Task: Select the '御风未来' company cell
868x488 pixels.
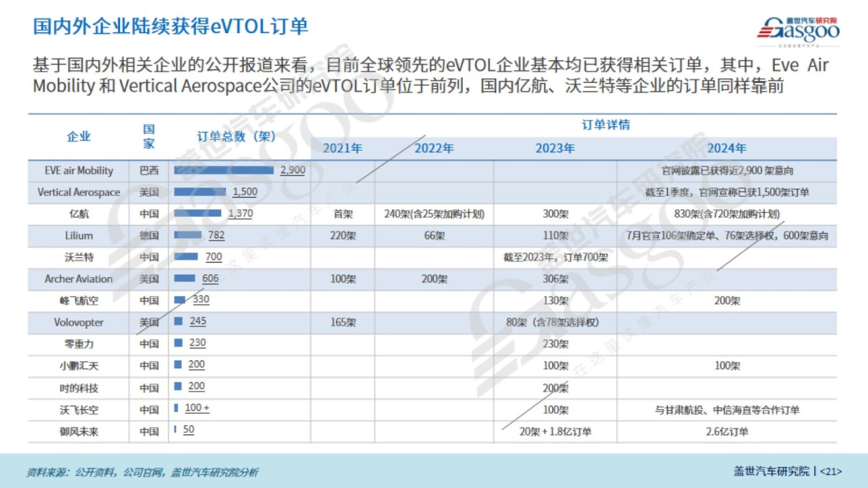Action: click(79, 432)
